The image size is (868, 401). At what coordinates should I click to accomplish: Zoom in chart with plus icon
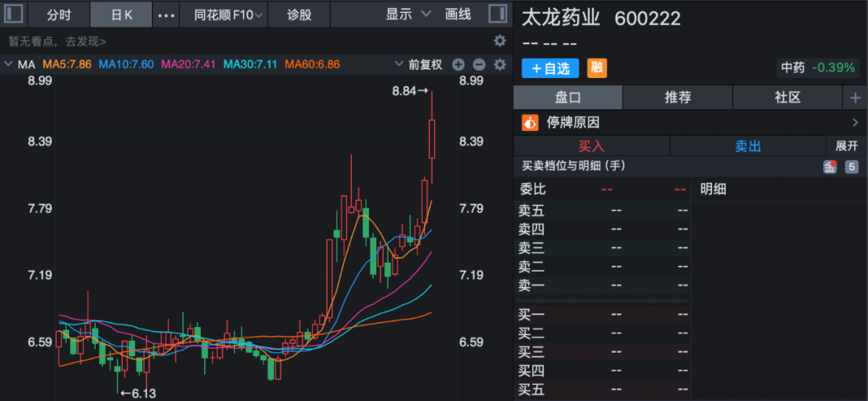pos(458,64)
